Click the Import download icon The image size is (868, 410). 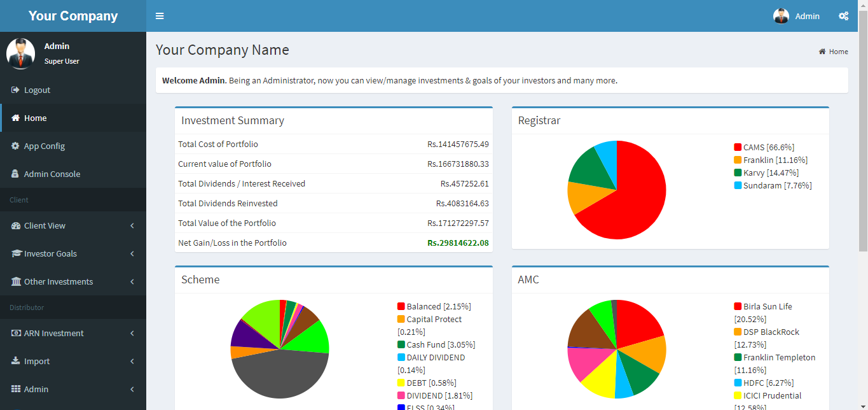tap(15, 362)
